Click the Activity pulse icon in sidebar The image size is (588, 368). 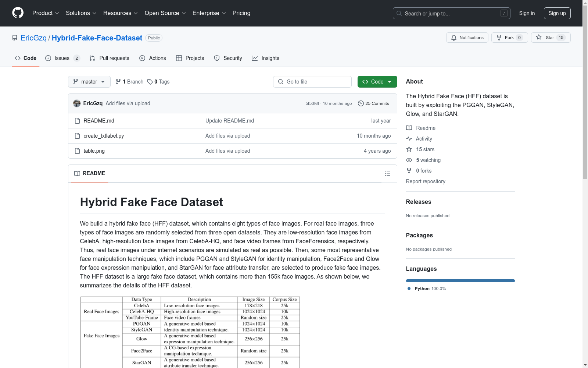pos(409,139)
